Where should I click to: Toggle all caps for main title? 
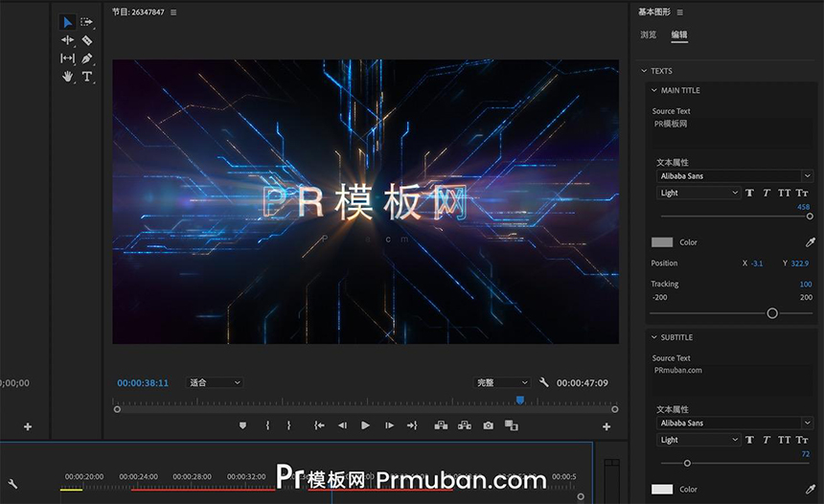(x=784, y=193)
